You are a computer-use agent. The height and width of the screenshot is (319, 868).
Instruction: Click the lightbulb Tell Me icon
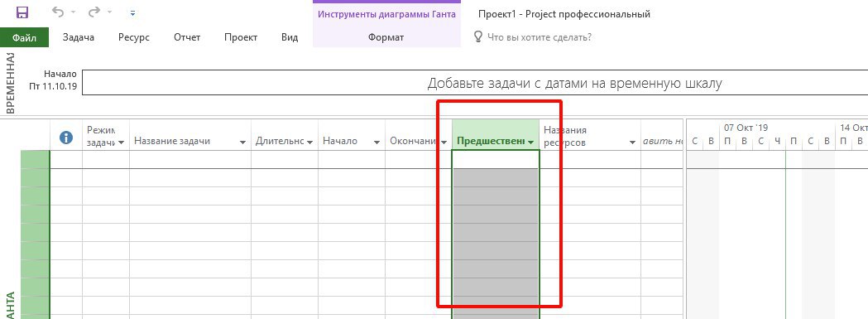pos(478,37)
